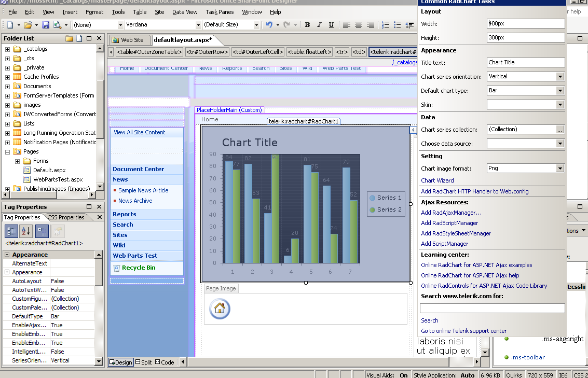This screenshot has width=588, height=378.
Task: Insert a bulleted list
Action: [x=398, y=25]
